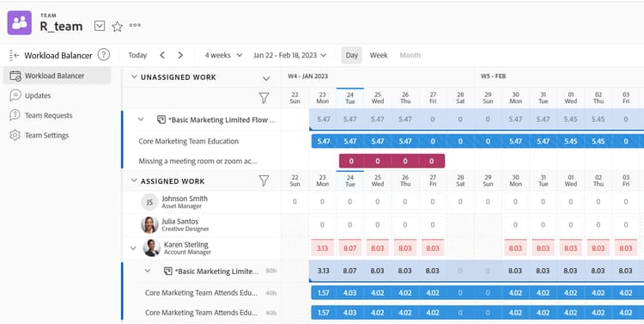Open the Workload Balancer help question icon
The width and height of the screenshot is (644, 324).
(x=104, y=55)
